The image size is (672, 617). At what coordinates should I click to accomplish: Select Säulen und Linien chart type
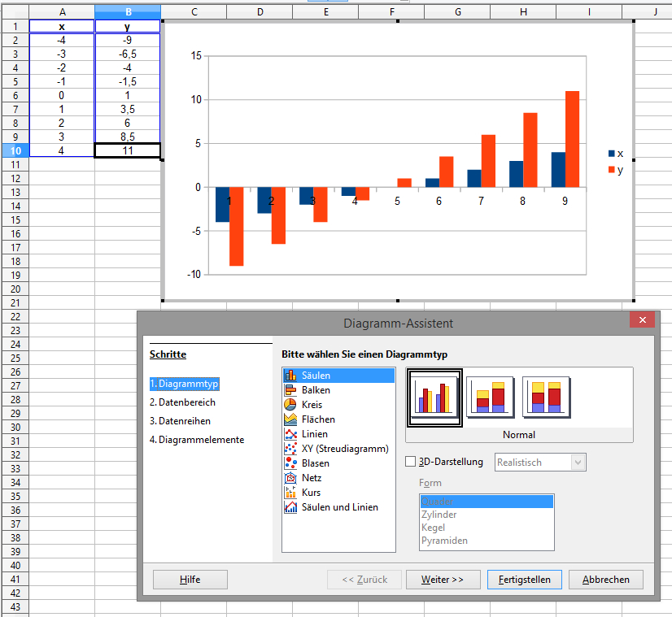coord(339,507)
